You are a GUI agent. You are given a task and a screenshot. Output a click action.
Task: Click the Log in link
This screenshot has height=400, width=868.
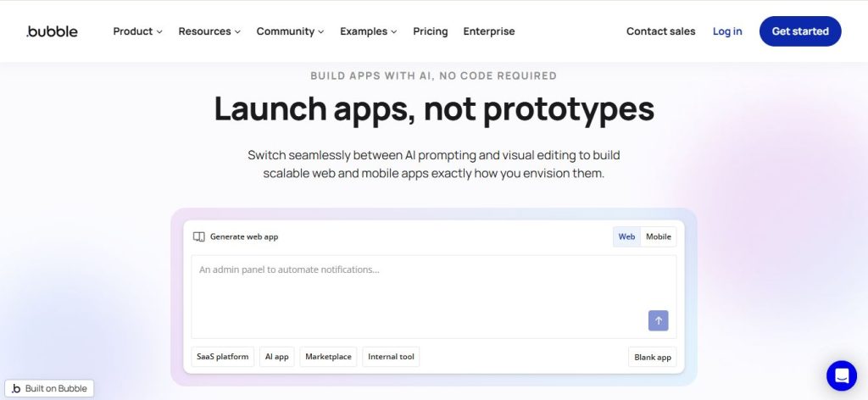click(726, 31)
